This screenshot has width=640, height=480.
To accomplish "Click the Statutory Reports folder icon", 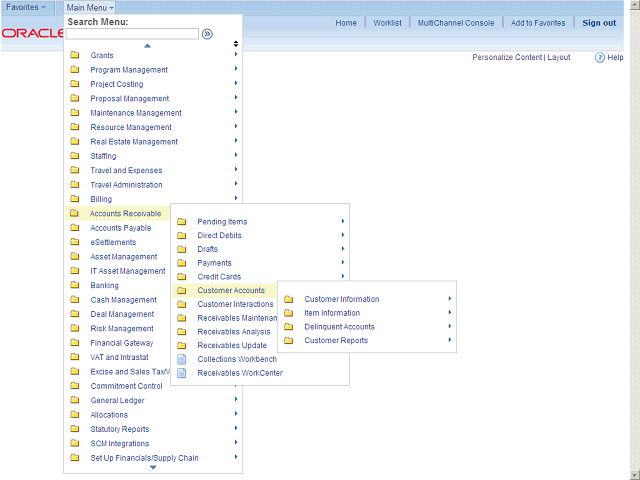I will click(x=75, y=429).
